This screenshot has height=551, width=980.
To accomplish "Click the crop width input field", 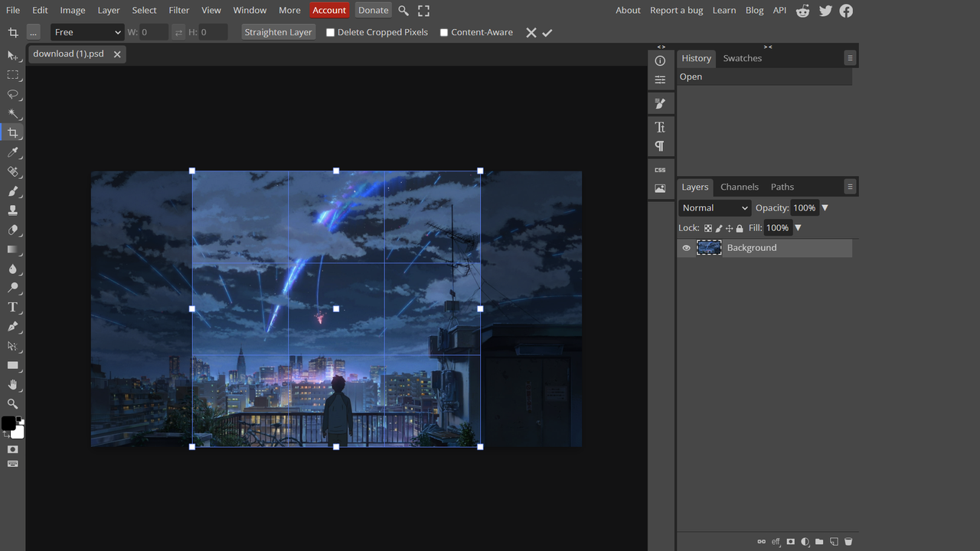I will click(153, 32).
